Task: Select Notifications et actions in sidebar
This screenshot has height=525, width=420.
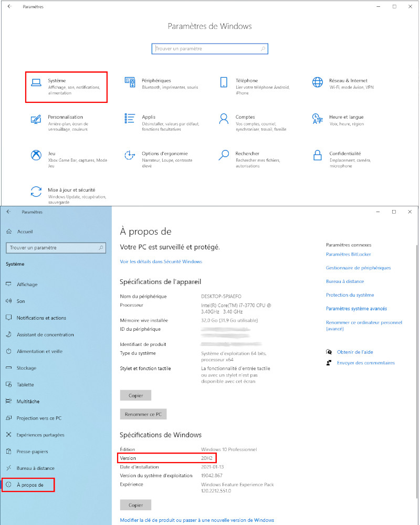Action: coord(41,318)
